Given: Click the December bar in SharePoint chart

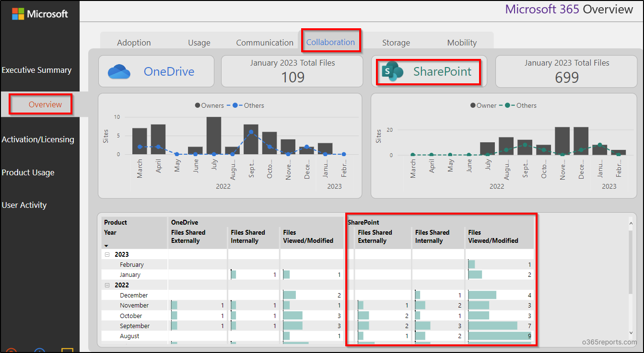Looking at the screenshot, I should [581, 141].
